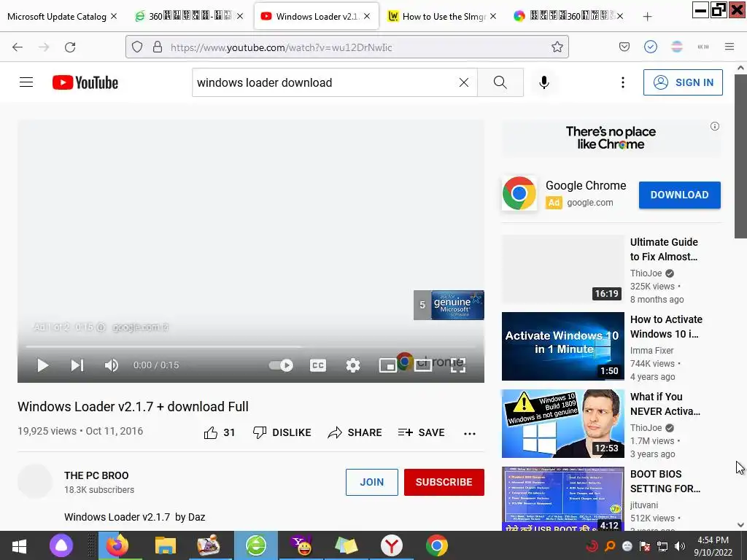The image size is (747, 560).
Task: Open system volume tray icon
Action: 680,546
